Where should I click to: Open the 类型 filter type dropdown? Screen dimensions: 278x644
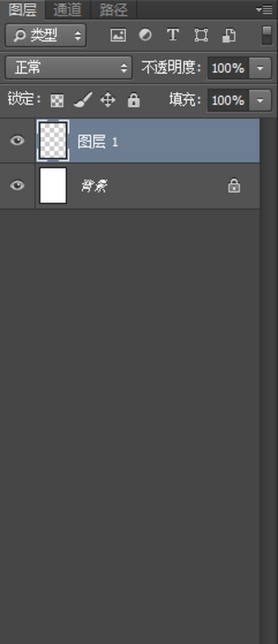(46, 36)
